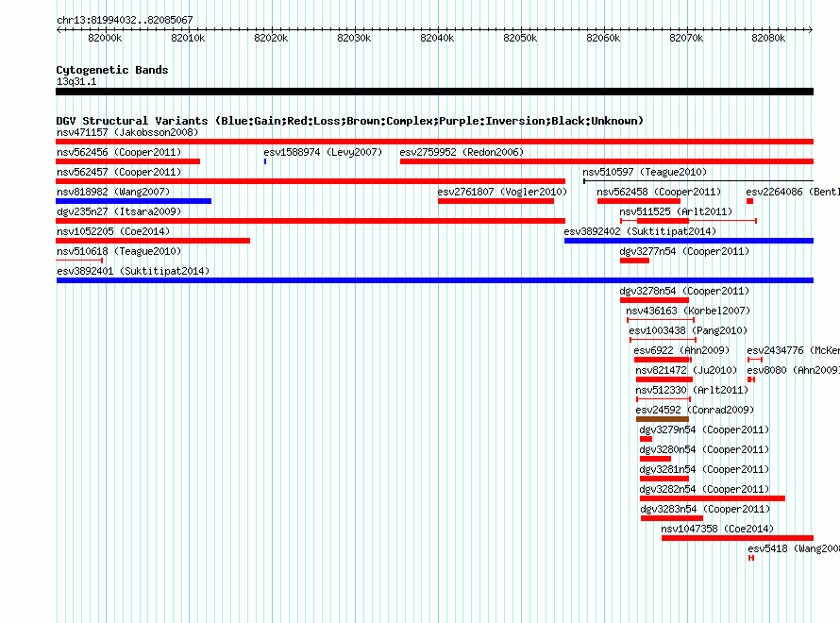Click the red nsv1052205 loss bar
Image resolution: width=840 pixels, height=623 pixels.
point(153,241)
